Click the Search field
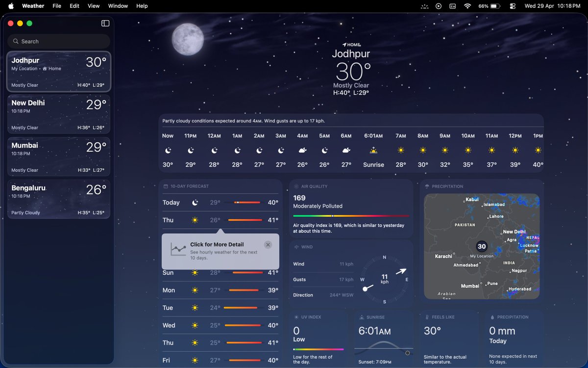Image resolution: width=588 pixels, height=368 pixels. coord(59,42)
